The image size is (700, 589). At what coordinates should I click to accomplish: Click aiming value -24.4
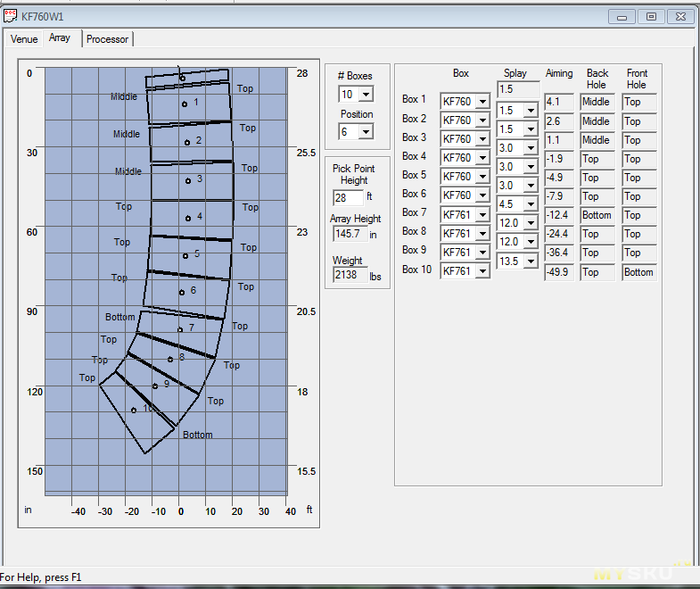(559, 234)
